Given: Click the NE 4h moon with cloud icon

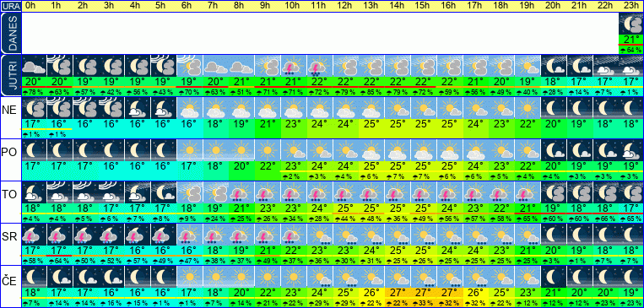Looking at the screenshot, I should click(x=138, y=108).
